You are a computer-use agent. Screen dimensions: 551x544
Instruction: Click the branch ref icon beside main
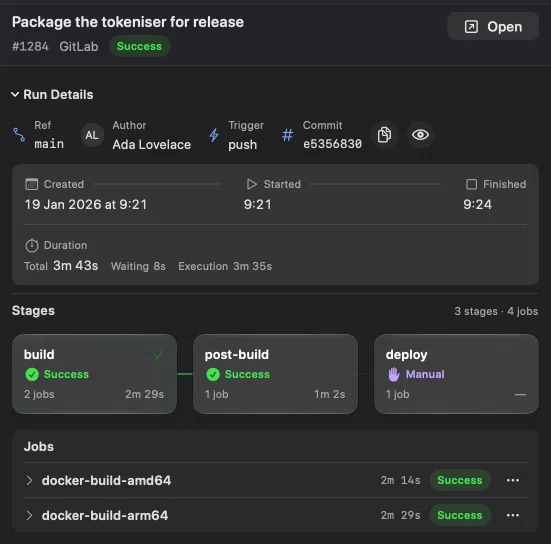(19, 135)
